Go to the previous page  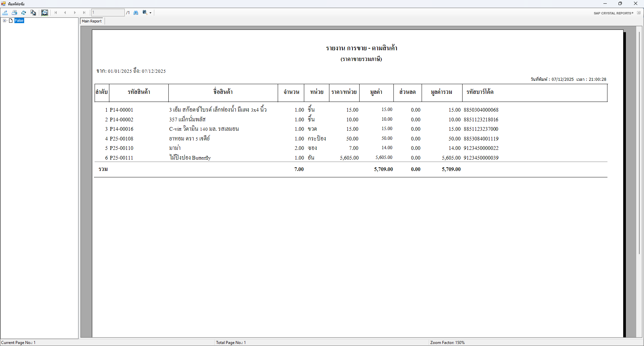[x=65, y=13]
